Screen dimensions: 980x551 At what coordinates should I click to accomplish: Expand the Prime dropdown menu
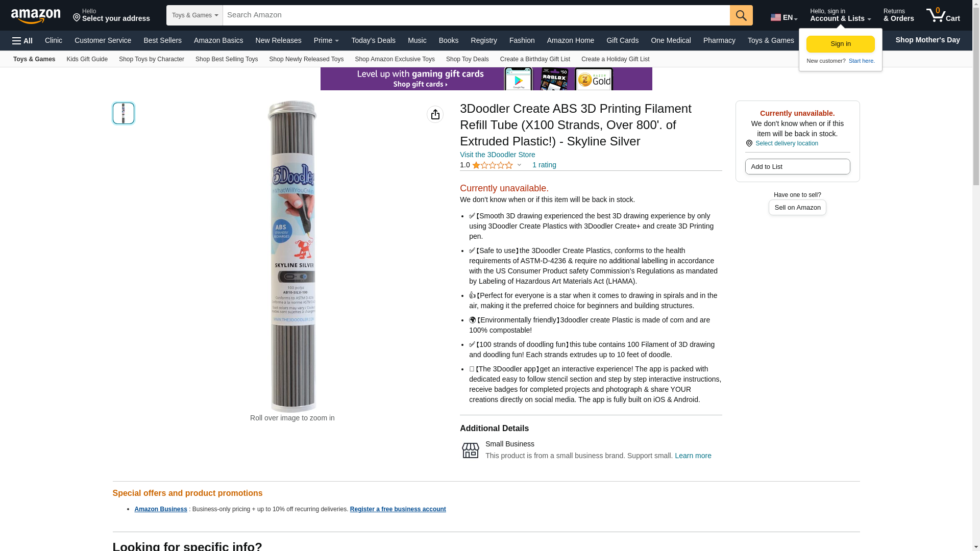coord(326,40)
